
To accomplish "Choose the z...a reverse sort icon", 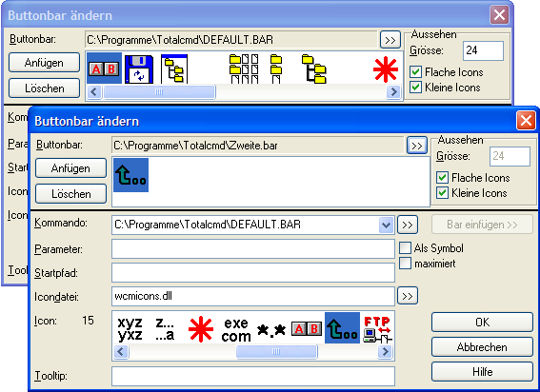I will click(165, 329).
